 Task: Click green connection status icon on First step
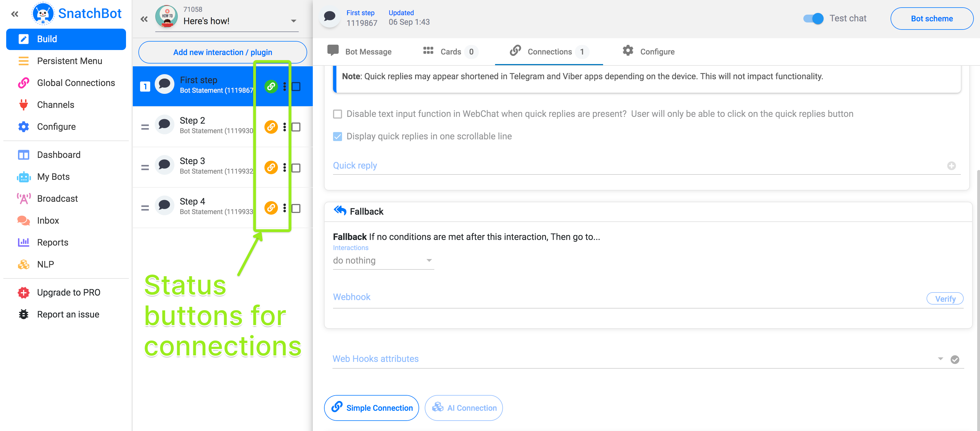(x=271, y=86)
